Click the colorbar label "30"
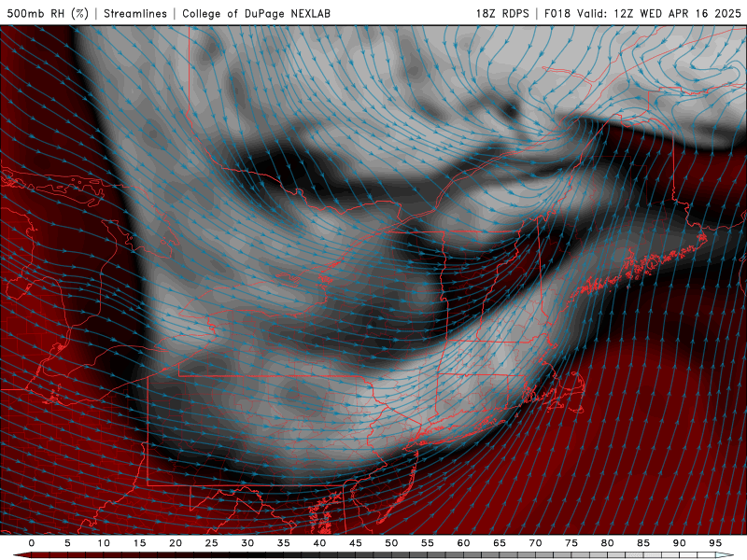 click(x=247, y=543)
